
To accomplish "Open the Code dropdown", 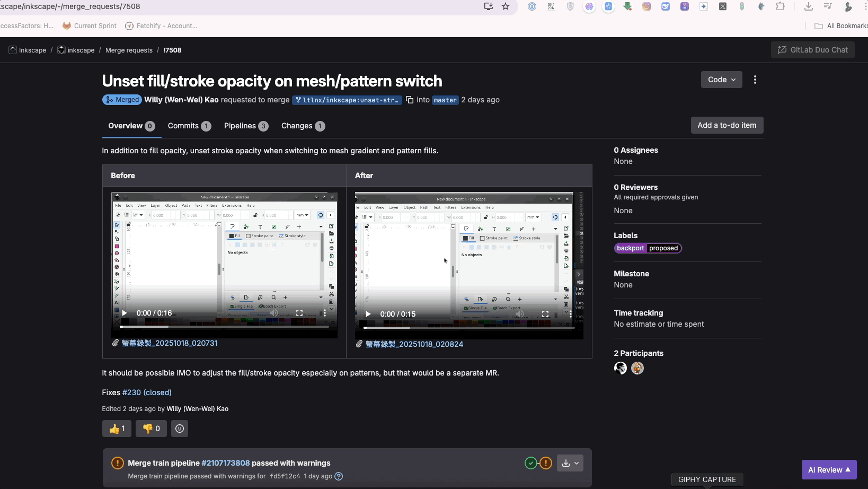I will click(x=721, y=80).
